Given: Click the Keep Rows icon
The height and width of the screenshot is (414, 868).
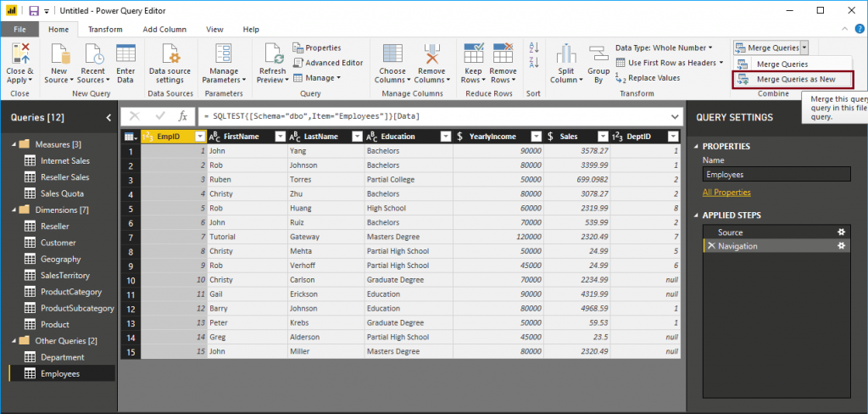Looking at the screenshot, I should (473, 54).
